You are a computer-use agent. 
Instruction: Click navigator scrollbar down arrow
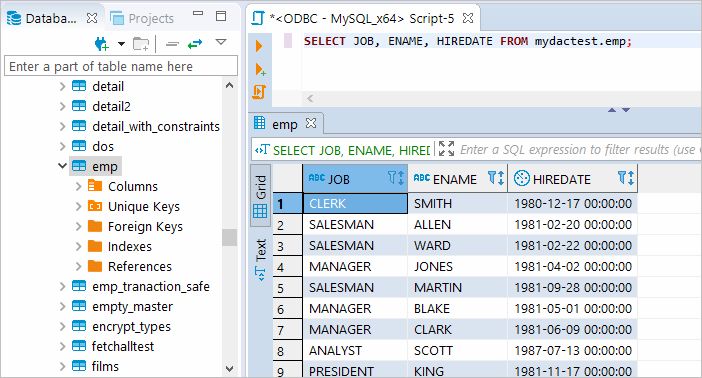(230, 369)
